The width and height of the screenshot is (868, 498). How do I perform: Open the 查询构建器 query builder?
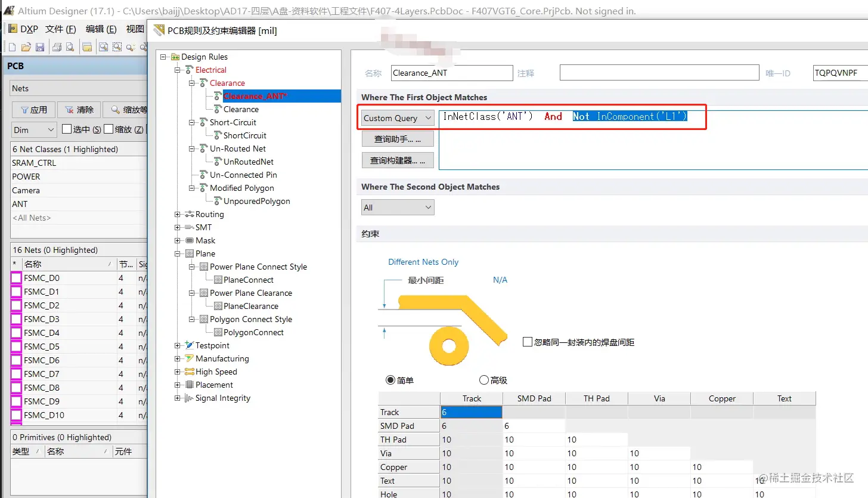398,160
